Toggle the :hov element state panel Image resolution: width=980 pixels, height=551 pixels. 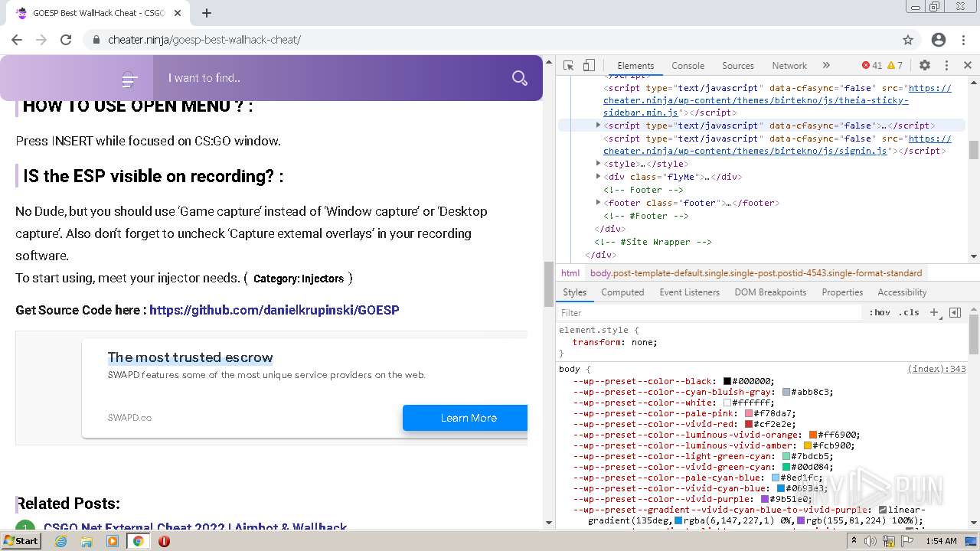pyautogui.click(x=880, y=312)
